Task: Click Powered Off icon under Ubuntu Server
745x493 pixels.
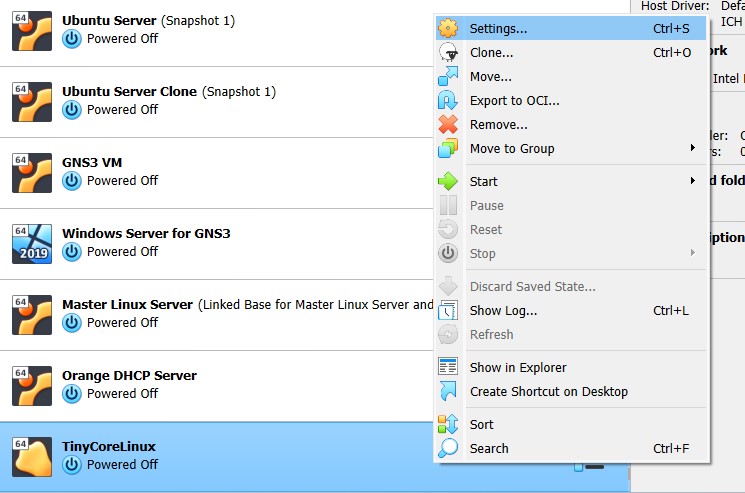Action: [x=72, y=39]
